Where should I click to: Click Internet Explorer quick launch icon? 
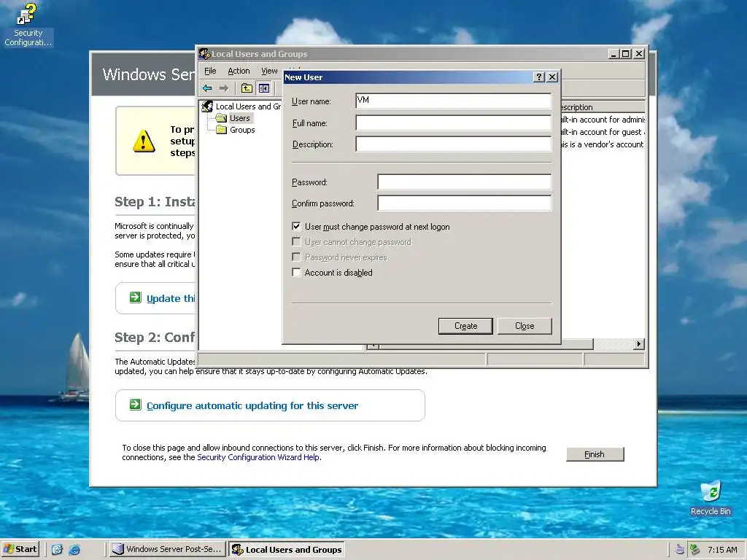point(74,550)
